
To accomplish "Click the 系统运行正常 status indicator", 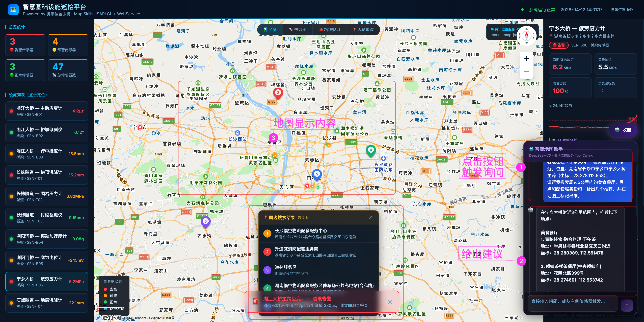I will pyautogui.click(x=538, y=10).
